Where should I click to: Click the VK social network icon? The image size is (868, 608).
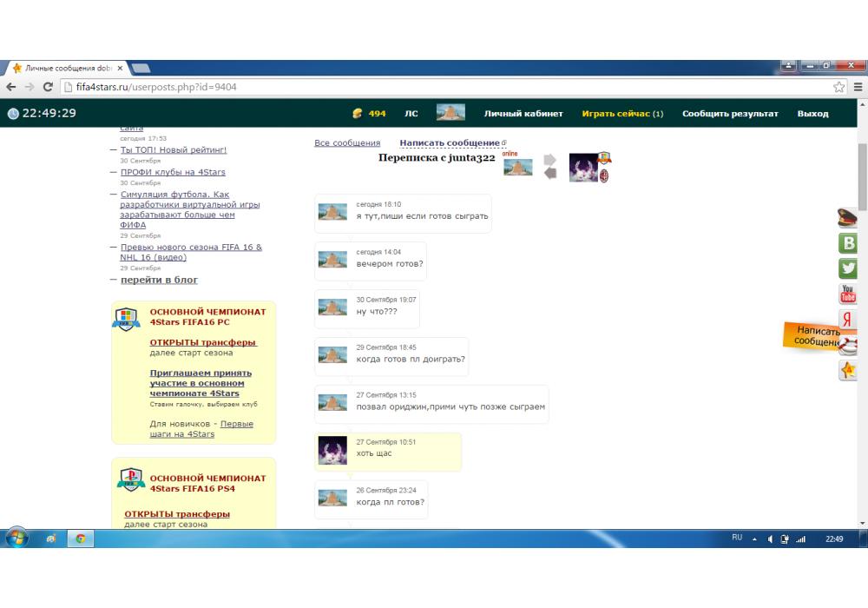coord(847,243)
